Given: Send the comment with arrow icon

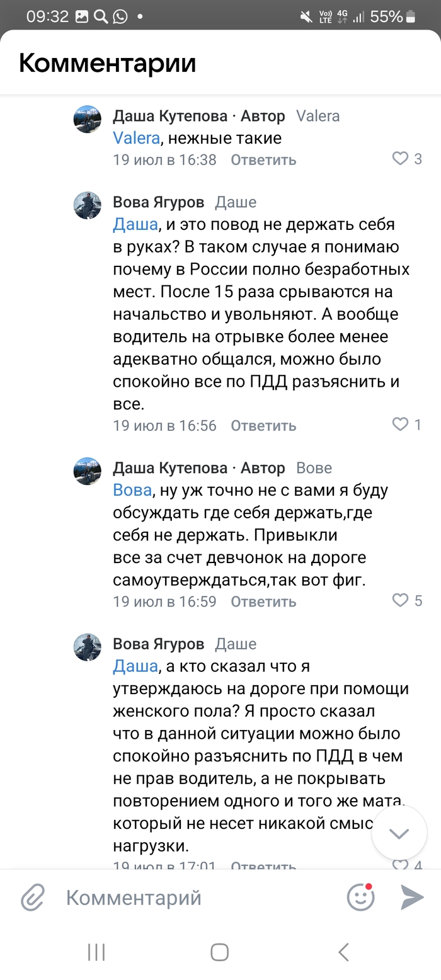Looking at the screenshot, I should pos(412,897).
